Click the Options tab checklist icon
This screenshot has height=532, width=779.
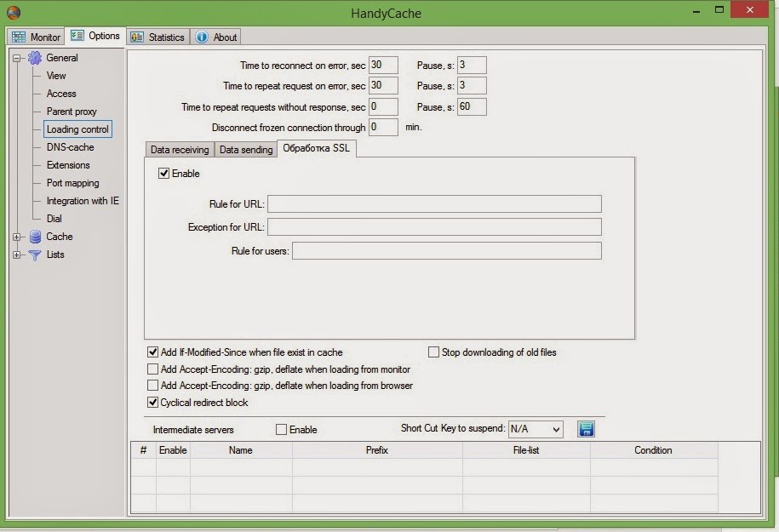click(x=77, y=36)
